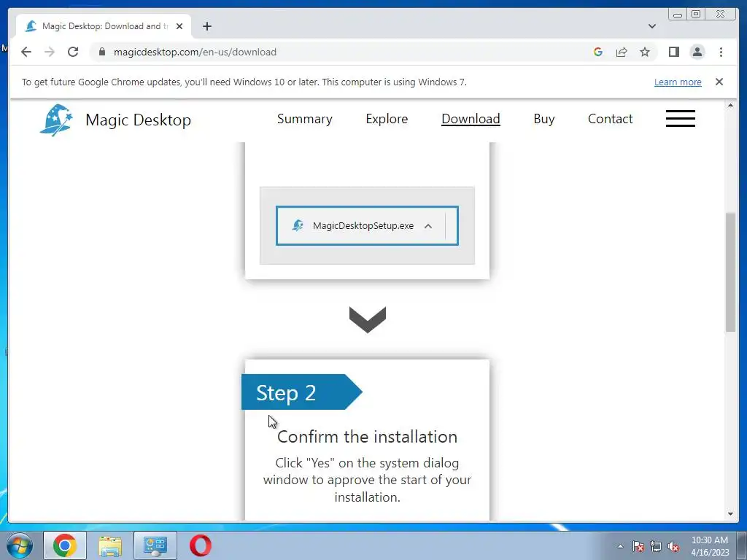Click the Chrome taskbar icon
Screen dimensions: 747x560
65,545
